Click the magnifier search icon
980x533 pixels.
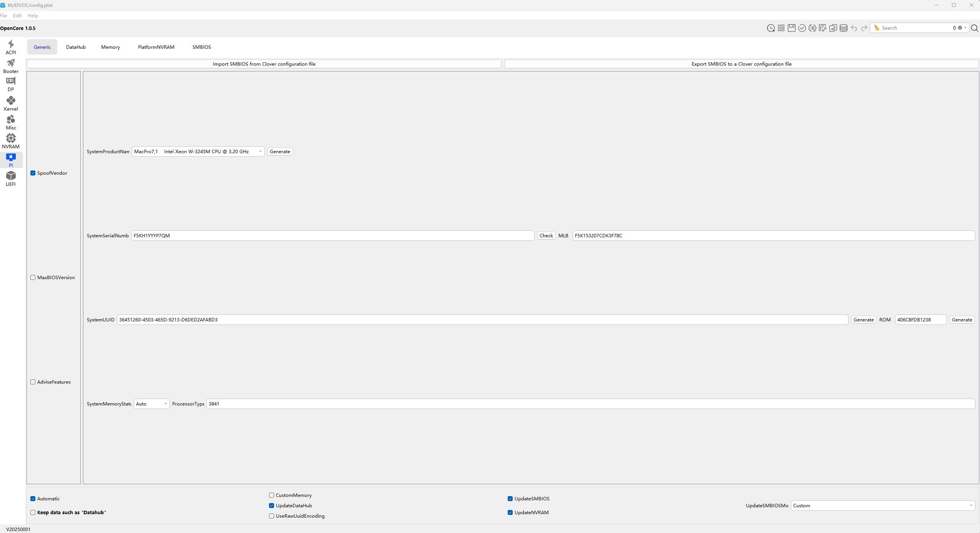click(974, 28)
